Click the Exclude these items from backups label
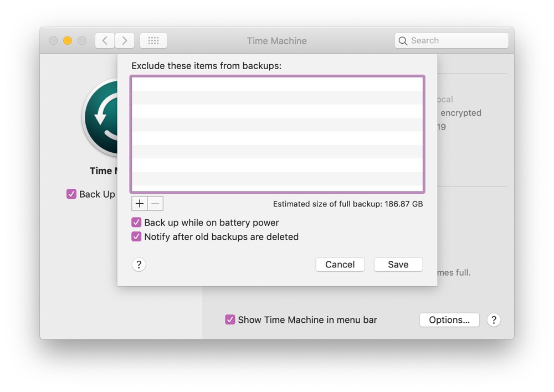This screenshot has height=392, width=554. pos(206,66)
